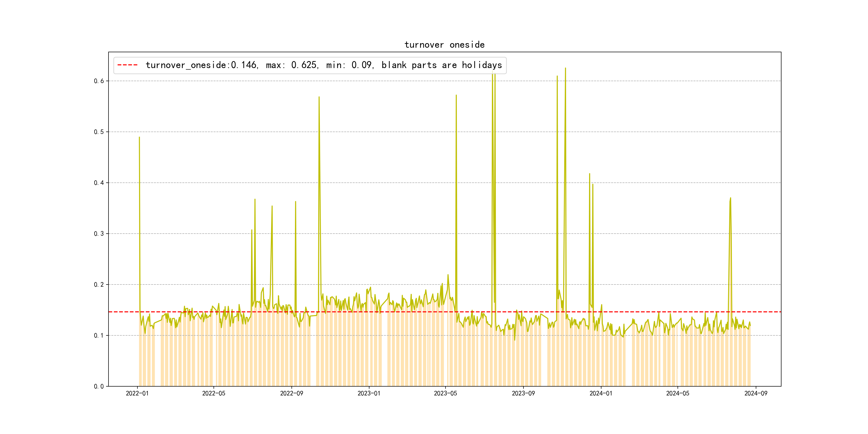Viewport: 868px width, 434px height.
Task: Click the x-axis label 2023-01
Action: point(369,393)
